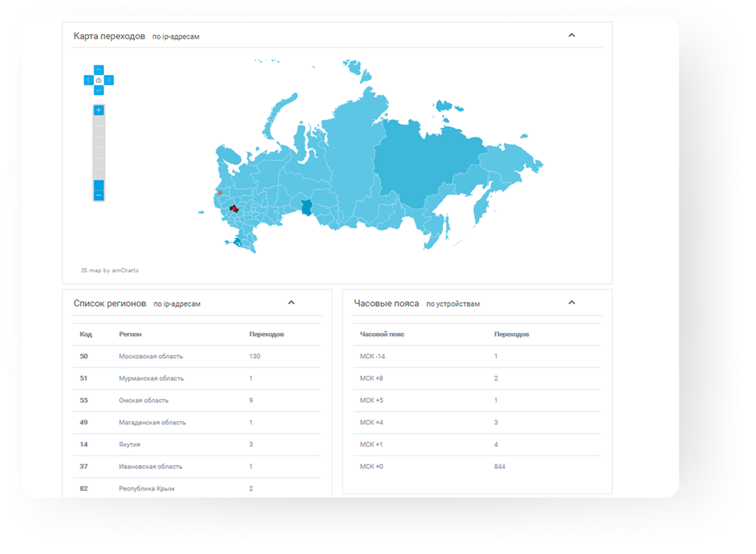Collapse the Карта переходов panel
756x554 pixels.
(573, 35)
